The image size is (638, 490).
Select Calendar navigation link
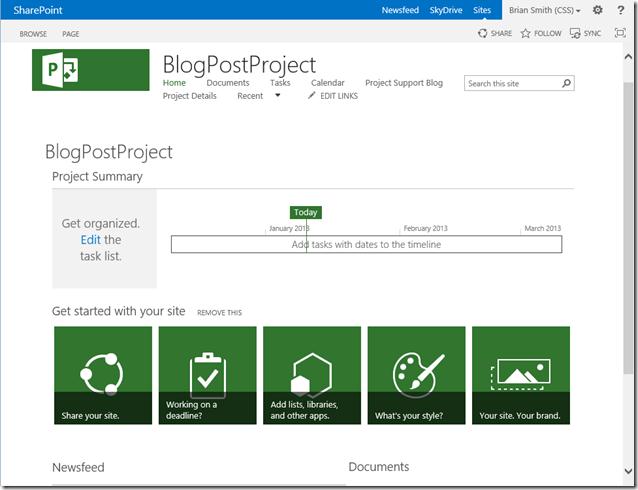click(x=328, y=83)
